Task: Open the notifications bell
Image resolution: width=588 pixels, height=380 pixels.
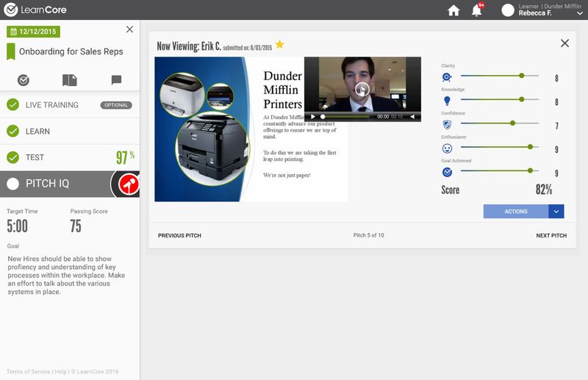Action: tap(476, 10)
